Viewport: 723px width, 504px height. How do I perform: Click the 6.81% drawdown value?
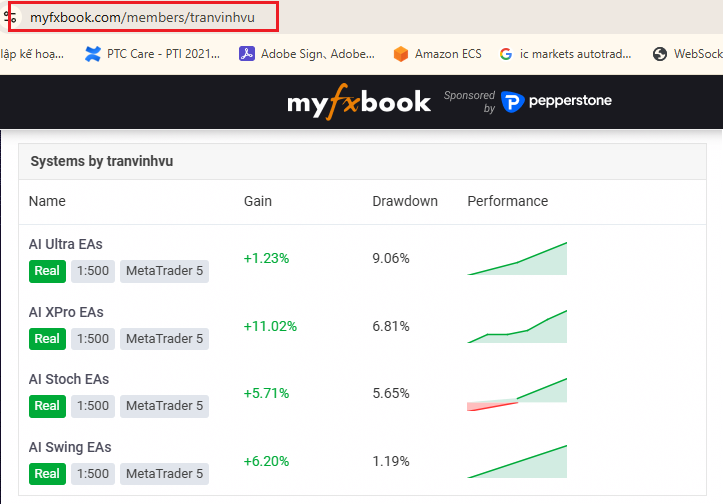click(x=391, y=326)
